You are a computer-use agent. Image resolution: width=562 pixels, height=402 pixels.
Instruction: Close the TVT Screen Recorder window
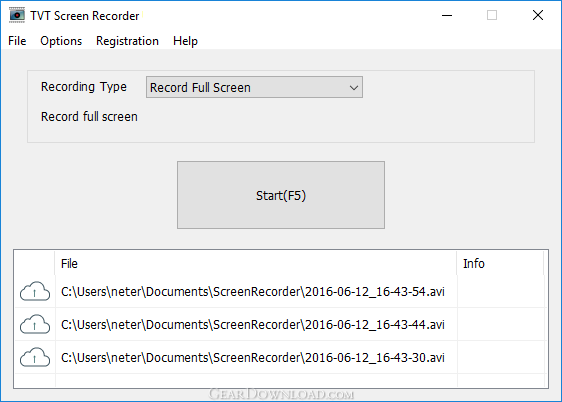[538, 15]
